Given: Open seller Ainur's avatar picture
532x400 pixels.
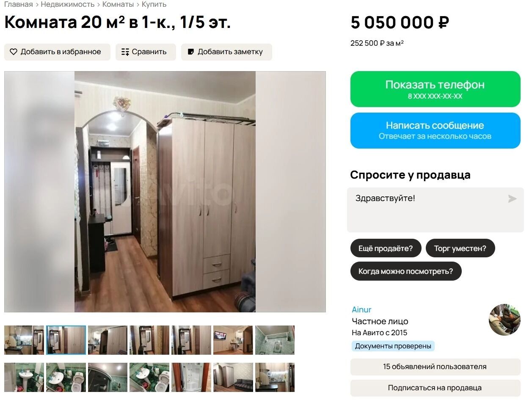Looking at the screenshot, I should 504,319.
